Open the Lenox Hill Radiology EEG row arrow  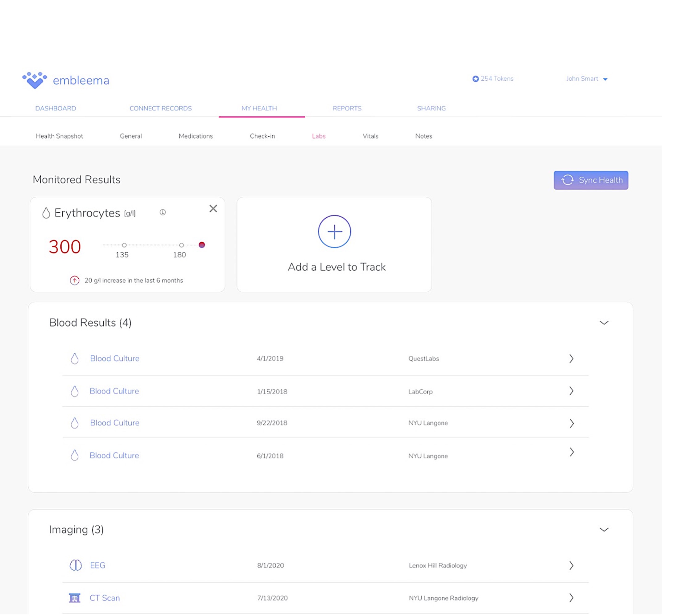[x=571, y=565]
